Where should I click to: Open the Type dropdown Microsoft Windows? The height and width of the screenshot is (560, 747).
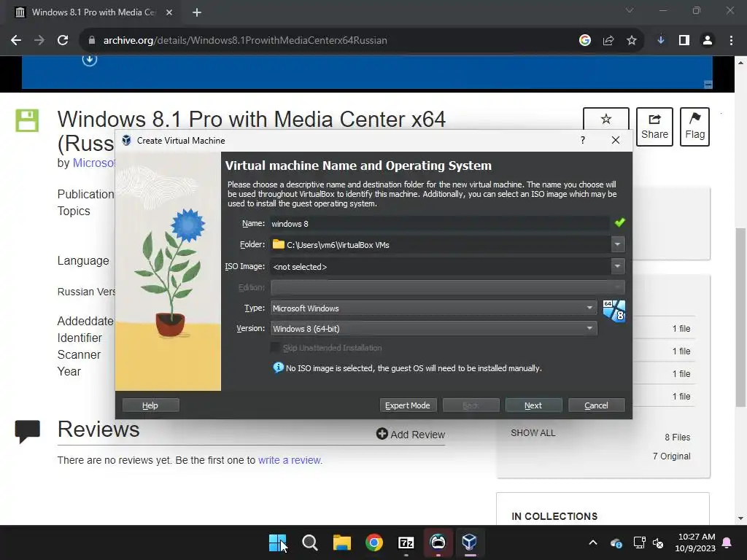433,308
